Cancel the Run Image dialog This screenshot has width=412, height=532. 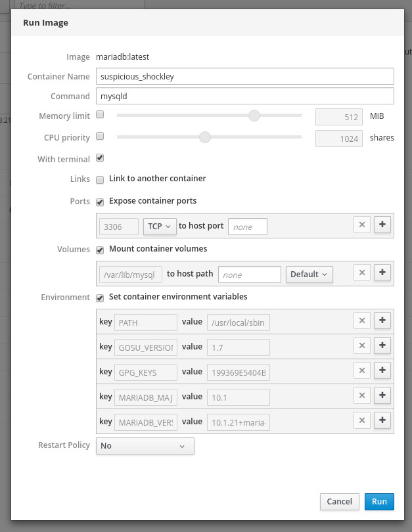click(x=340, y=502)
